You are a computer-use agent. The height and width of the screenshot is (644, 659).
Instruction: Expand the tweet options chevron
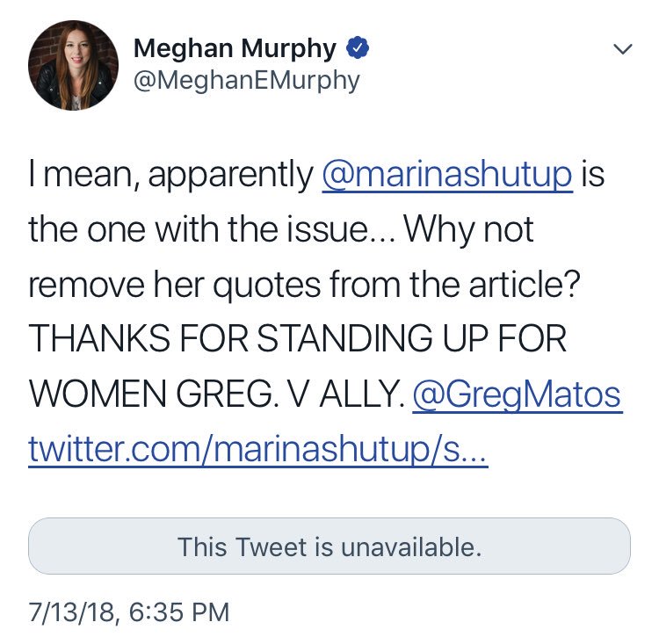[622, 51]
